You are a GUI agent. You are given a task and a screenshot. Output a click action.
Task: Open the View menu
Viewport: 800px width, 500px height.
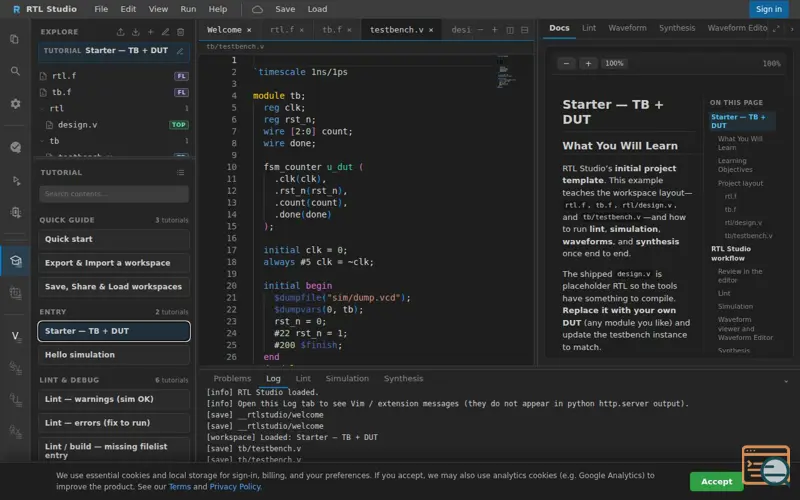coord(158,9)
